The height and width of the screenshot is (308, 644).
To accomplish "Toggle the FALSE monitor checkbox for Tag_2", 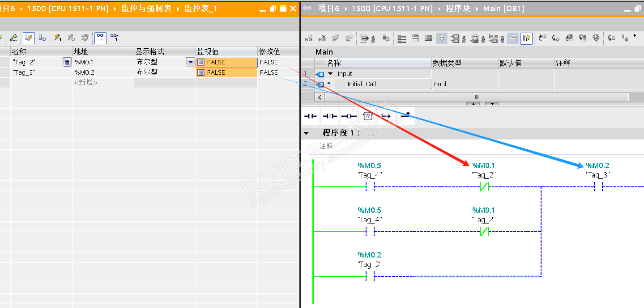I will (x=202, y=62).
